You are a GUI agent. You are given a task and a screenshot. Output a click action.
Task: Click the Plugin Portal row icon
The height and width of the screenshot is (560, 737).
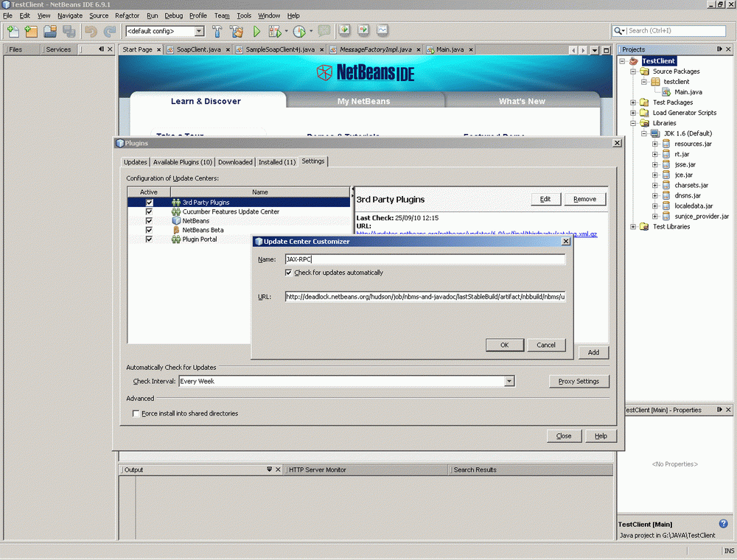(176, 239)
